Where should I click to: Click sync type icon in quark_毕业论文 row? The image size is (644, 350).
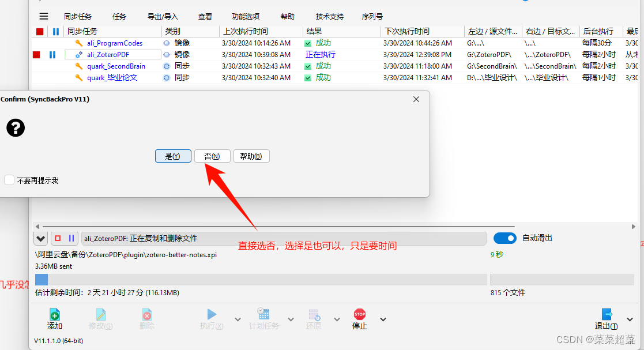pos(167,78)
